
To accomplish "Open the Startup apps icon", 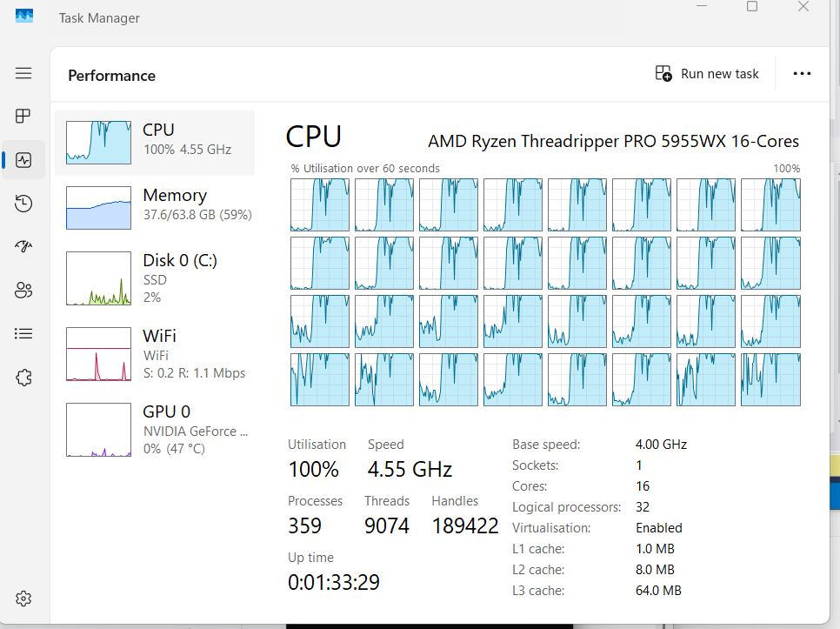I will click(23, 246).
